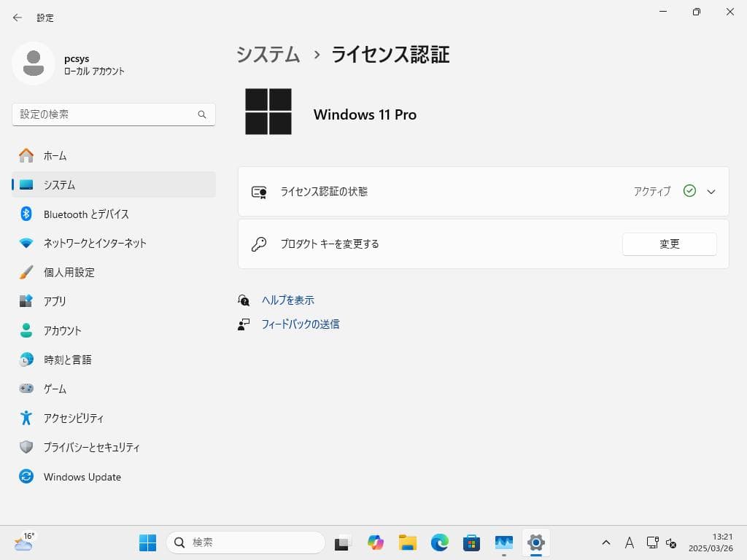Open Windows Update from the sidebar
Screen dimensions: 747x560
click(82, 476)
